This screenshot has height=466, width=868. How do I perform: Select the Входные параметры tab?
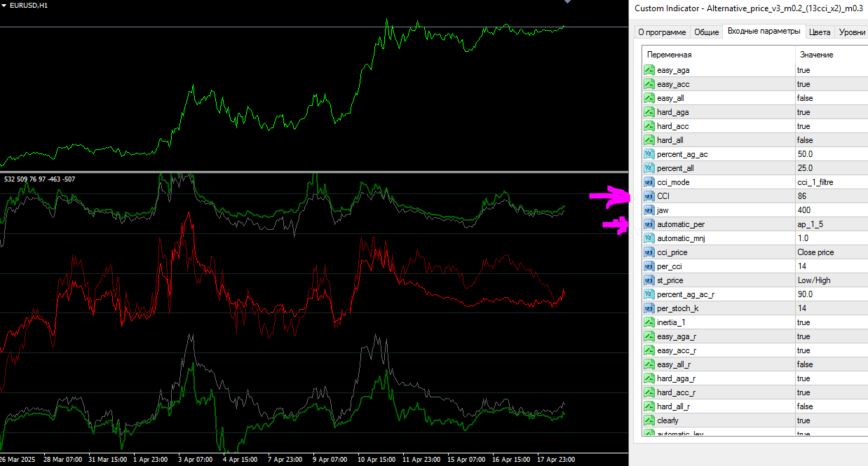click(x=764, y=32)
